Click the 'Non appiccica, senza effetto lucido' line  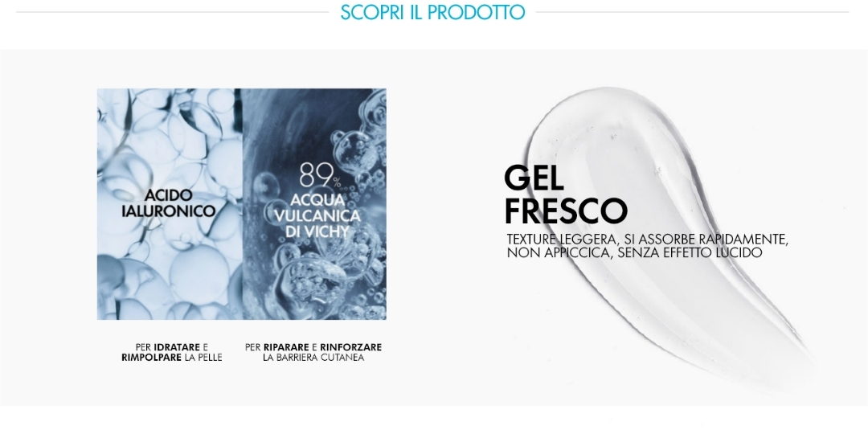(x=634, y=252)
